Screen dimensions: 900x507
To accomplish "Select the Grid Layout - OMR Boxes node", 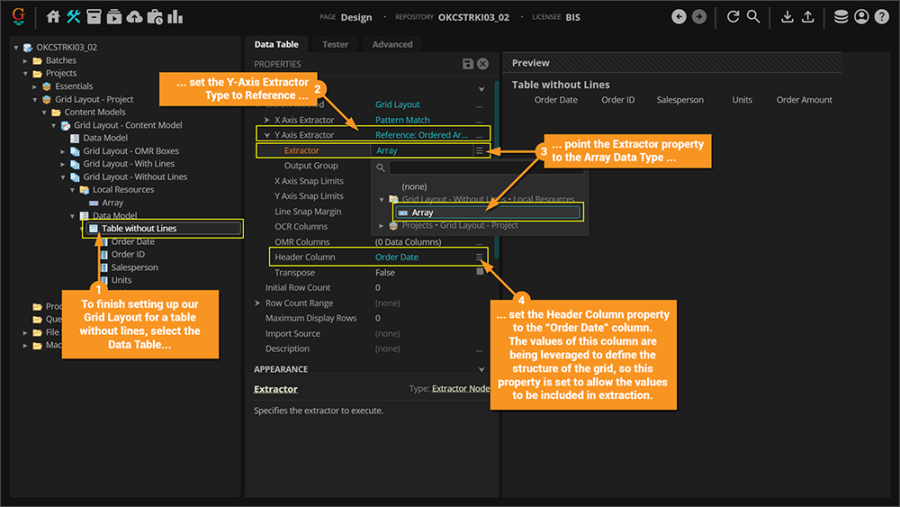I will 131,151.
